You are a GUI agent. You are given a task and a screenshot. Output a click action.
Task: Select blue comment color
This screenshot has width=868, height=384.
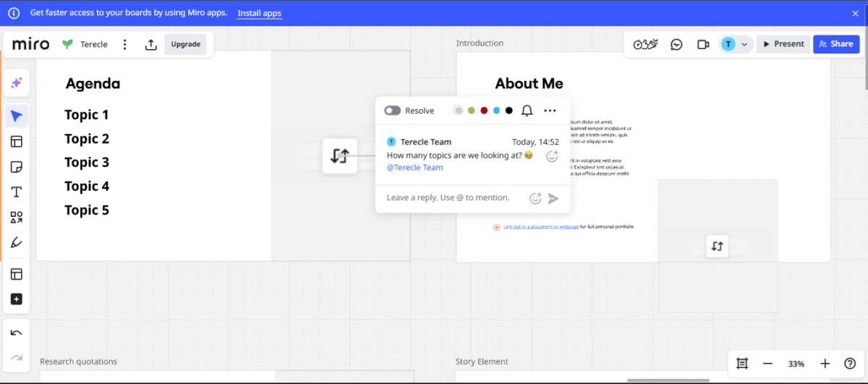click(x=496, y=111)
